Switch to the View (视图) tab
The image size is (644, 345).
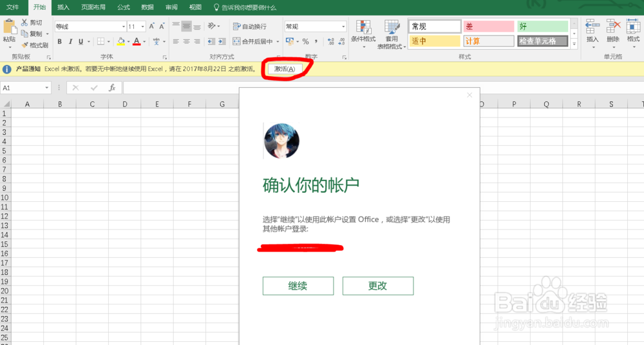[x=195, y=7]
